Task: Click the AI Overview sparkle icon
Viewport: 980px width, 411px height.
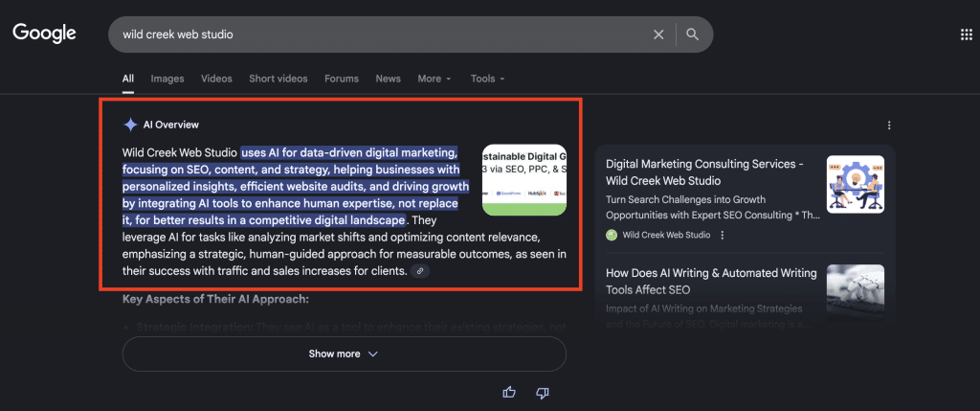Action: coord(130,125)
